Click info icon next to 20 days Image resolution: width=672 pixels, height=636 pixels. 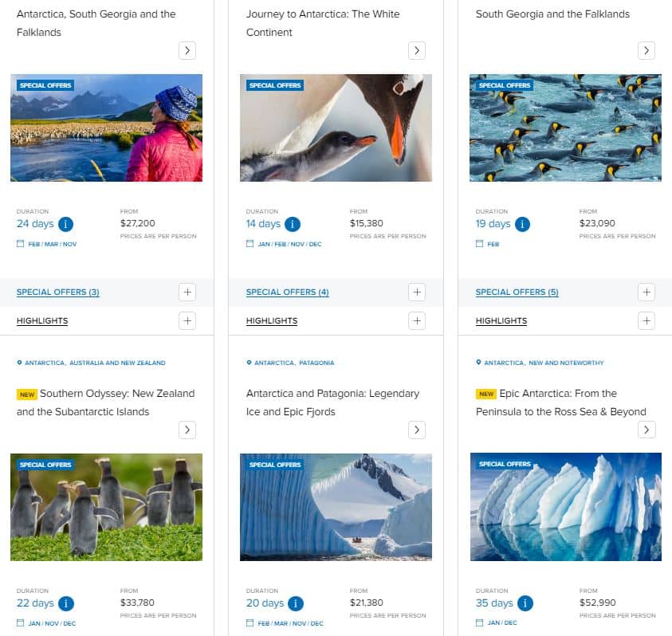pos(296,603)
